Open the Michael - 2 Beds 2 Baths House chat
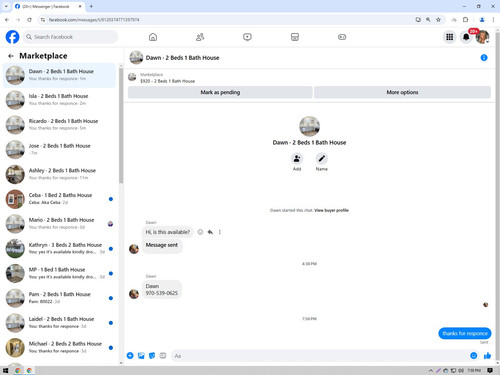 [x=59, y=347]
